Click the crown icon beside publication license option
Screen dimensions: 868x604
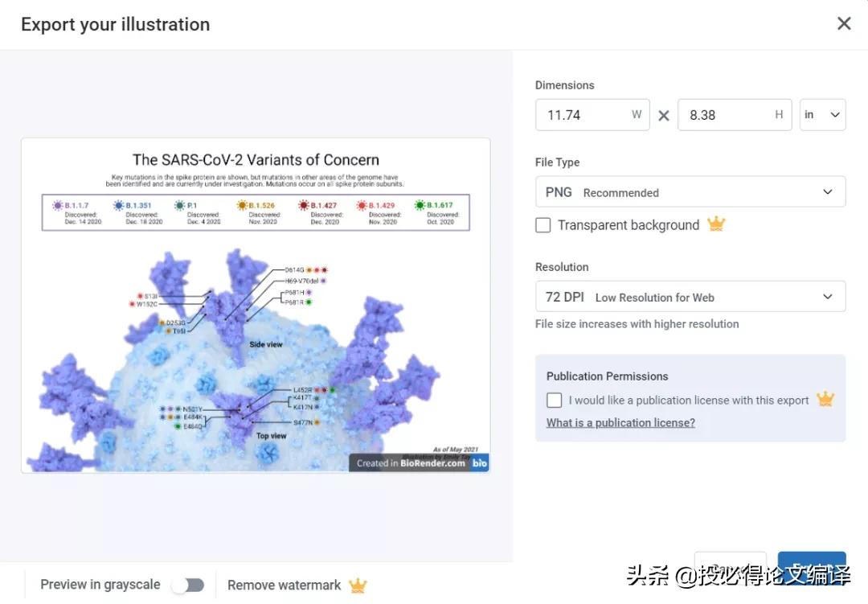coord(825,399)
